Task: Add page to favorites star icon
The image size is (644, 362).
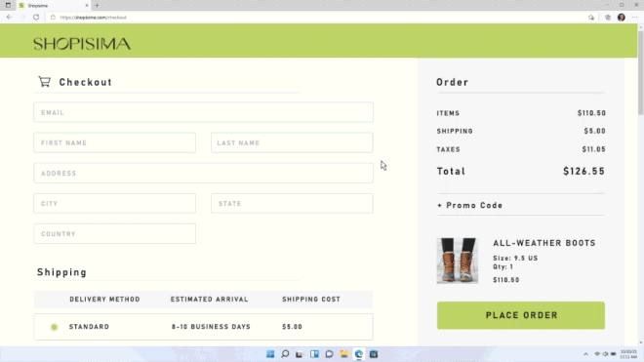Action: (591, 18)
